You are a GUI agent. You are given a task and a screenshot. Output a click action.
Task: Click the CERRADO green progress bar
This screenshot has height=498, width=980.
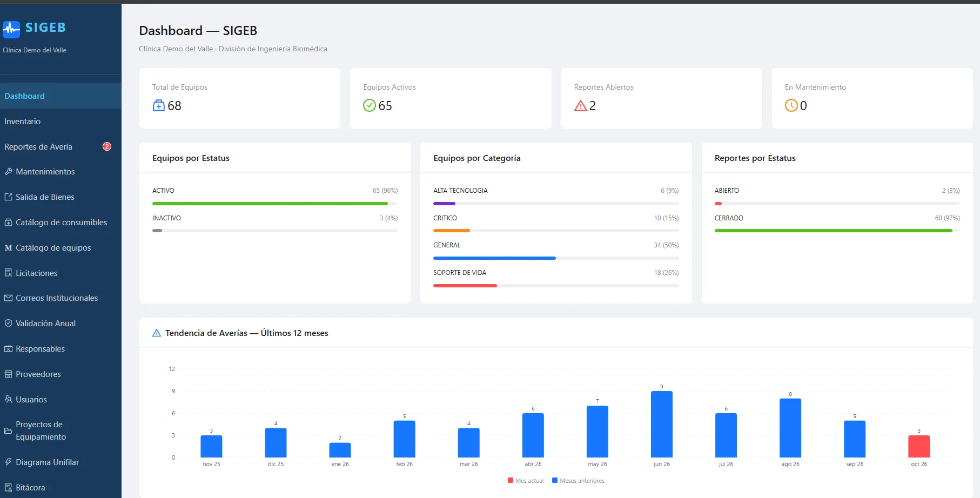click(x=833, y=231)
